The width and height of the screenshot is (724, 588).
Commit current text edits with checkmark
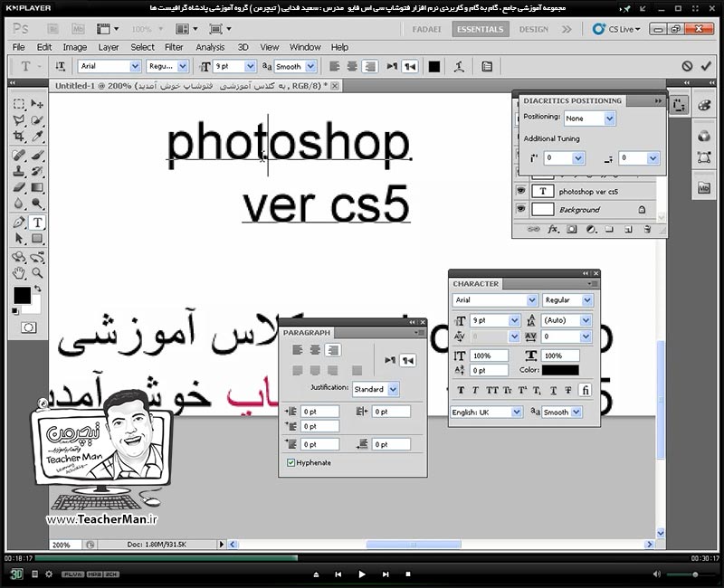pos(706,66)
